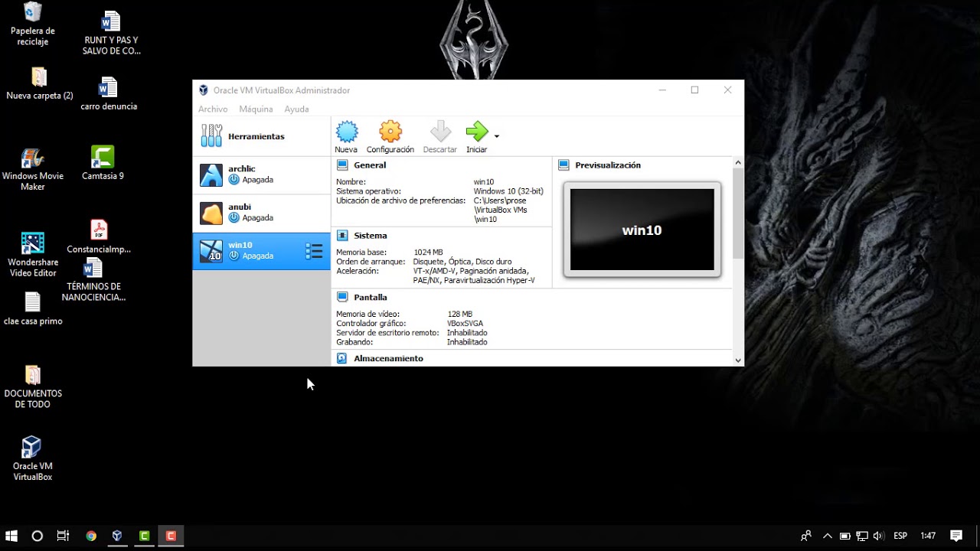This screenshot has height=551, width=980.
Task: Click VirtualBox taskbar icon
Action: 117,536
